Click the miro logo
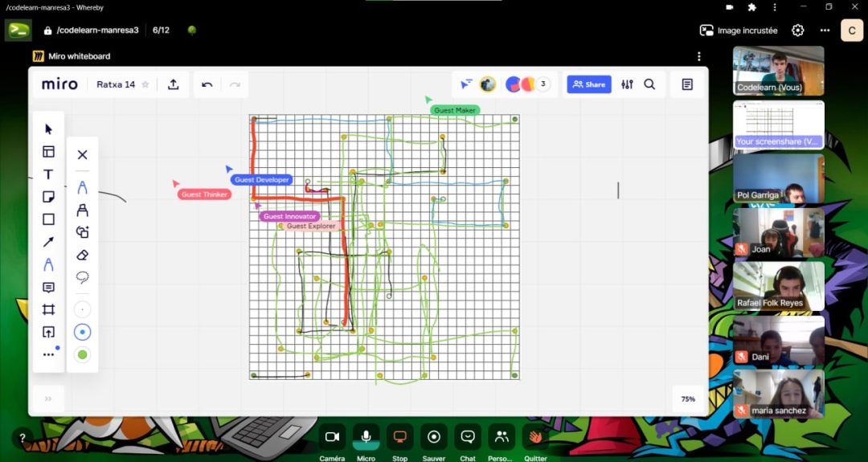This screenshot has height=462, width=868. [x=59, y=84]
